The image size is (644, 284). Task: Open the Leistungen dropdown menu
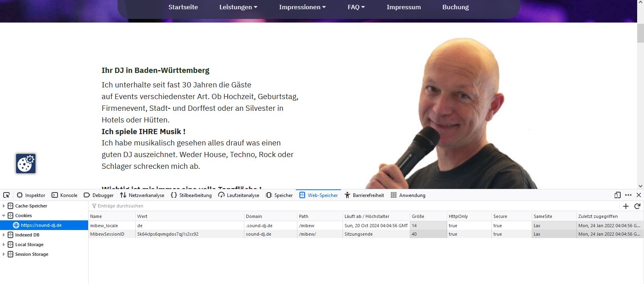click(238, 7)
